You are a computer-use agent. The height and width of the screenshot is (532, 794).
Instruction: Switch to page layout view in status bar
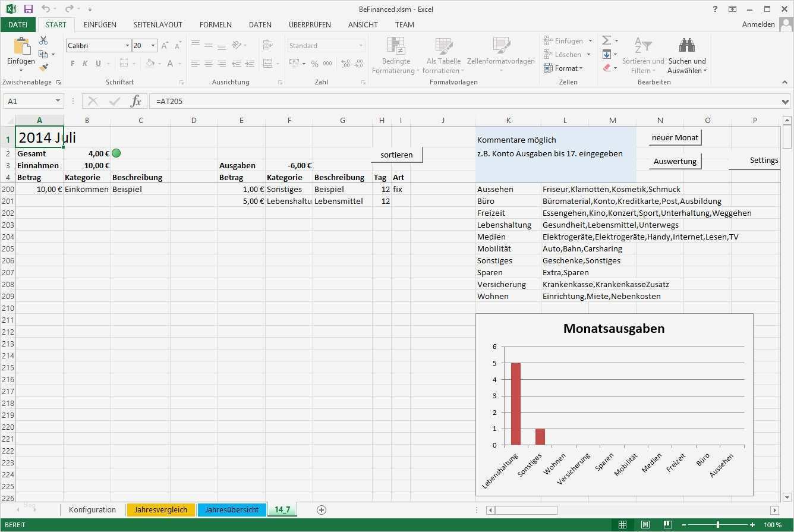(x=645, y=525)
